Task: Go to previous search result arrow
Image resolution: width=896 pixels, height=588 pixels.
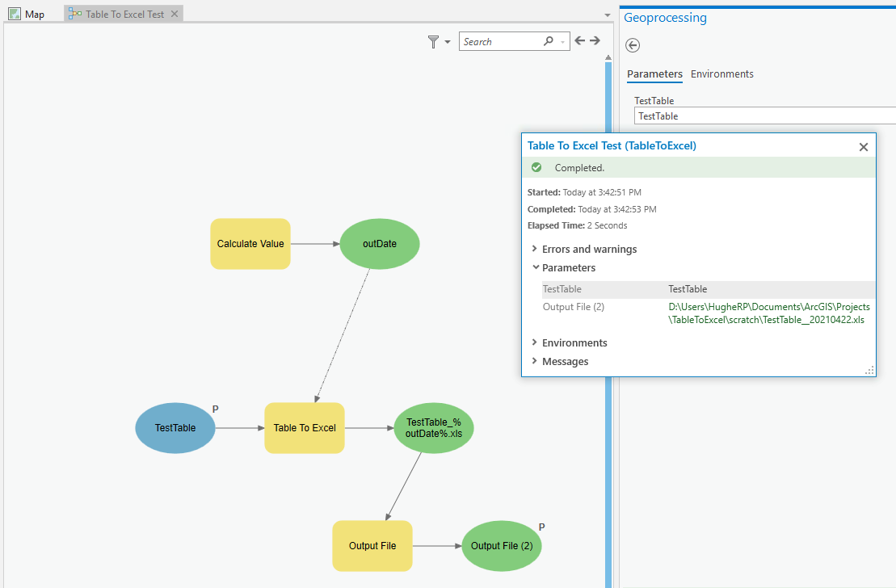Action: click(579, 41)
